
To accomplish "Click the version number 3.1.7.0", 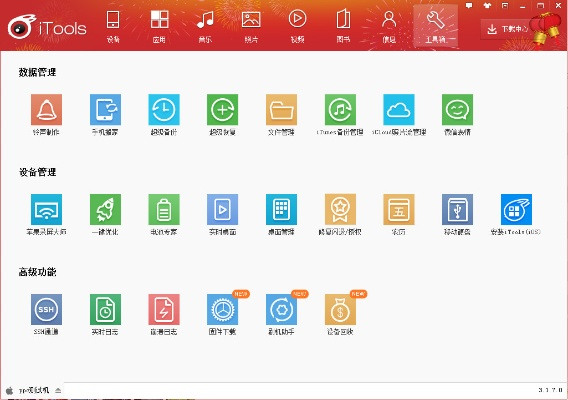I will (550, 390).
